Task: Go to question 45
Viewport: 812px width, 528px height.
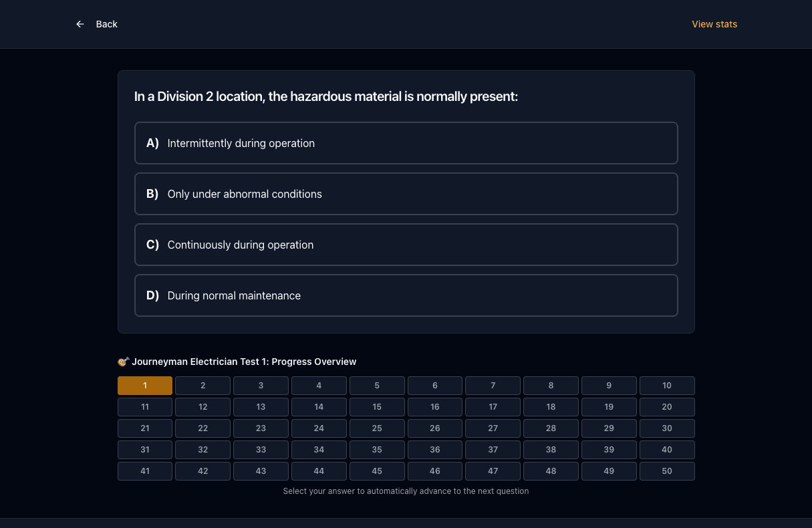Action: pyautogui.click(x=377, y=471)
